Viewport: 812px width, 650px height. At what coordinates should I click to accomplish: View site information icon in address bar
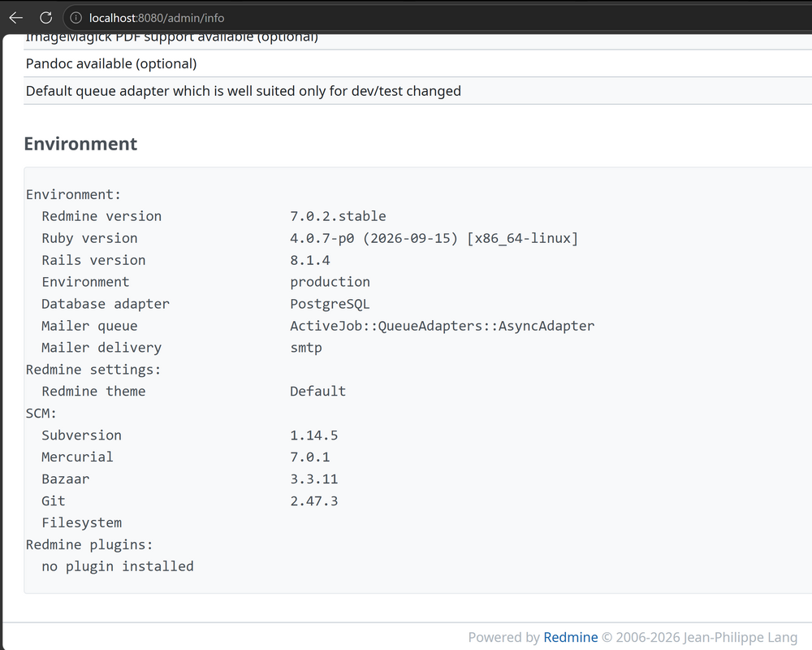pos(76,18)
